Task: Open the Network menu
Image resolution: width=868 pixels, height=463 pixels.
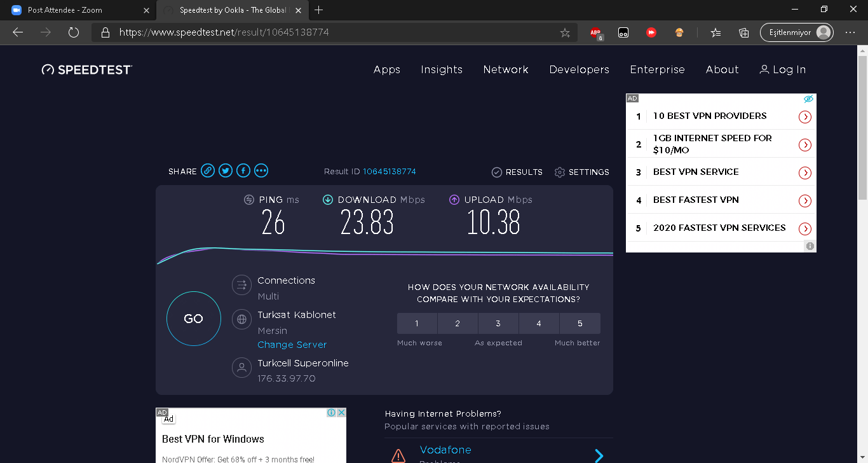Action: click(x=506, y=70)
